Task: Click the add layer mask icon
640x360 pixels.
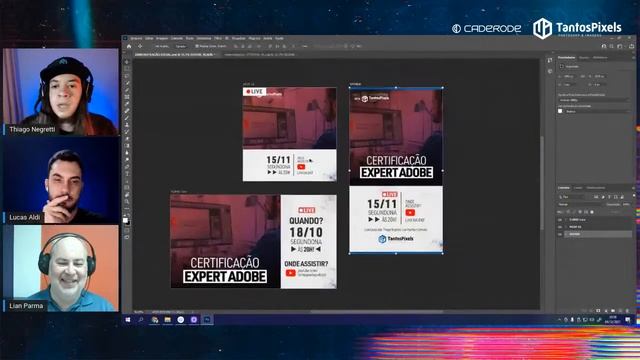Action: 598,311
